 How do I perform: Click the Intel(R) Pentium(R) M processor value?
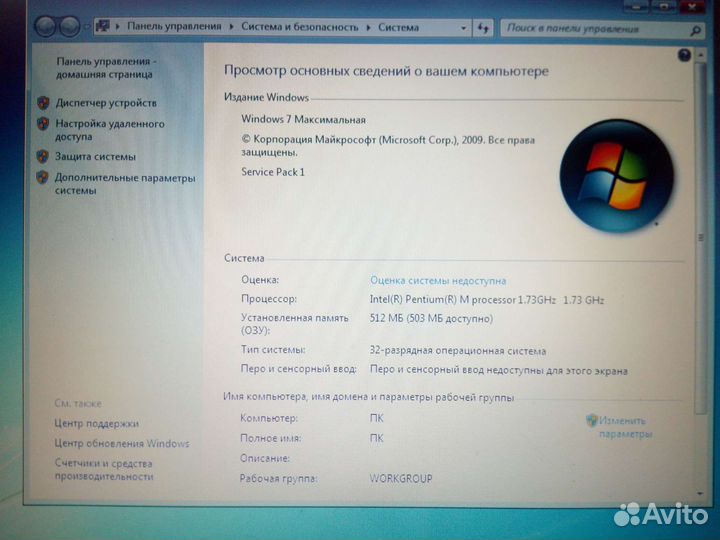click(x=487, y=300)
